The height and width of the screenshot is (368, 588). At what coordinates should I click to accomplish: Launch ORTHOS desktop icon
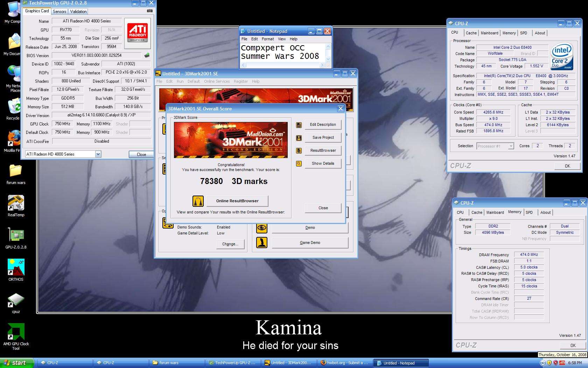[16, 270]
